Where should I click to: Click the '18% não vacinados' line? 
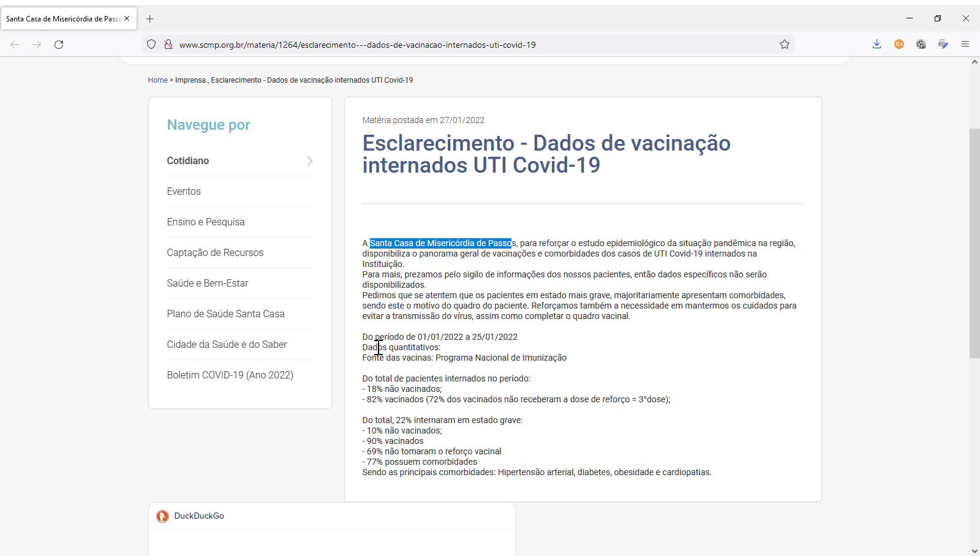pos(402,389)
